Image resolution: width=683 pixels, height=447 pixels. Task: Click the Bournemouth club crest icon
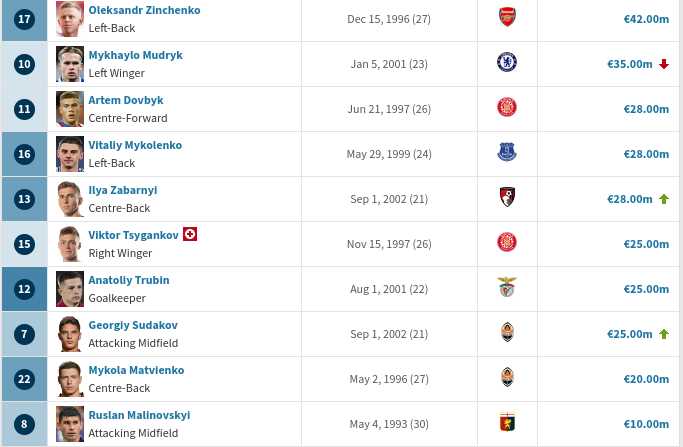pyautogui.click(x=507, y=198)
